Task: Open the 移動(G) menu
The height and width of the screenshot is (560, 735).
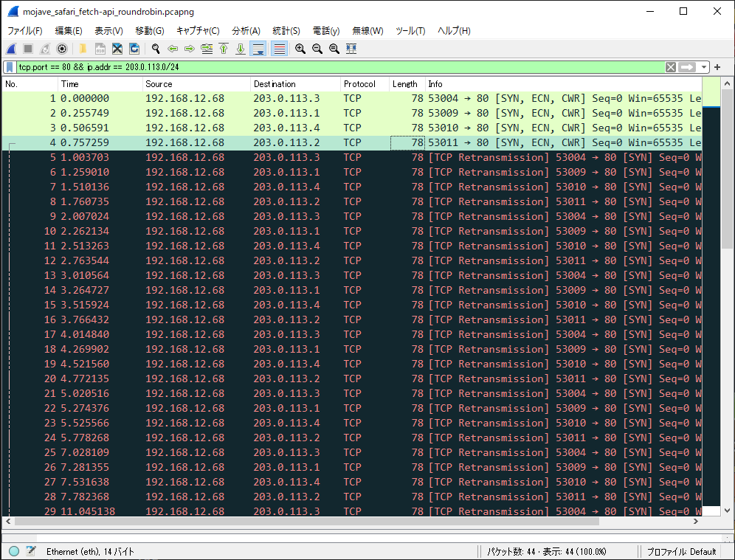Action: pyautogui.click(x=150, y=31)
